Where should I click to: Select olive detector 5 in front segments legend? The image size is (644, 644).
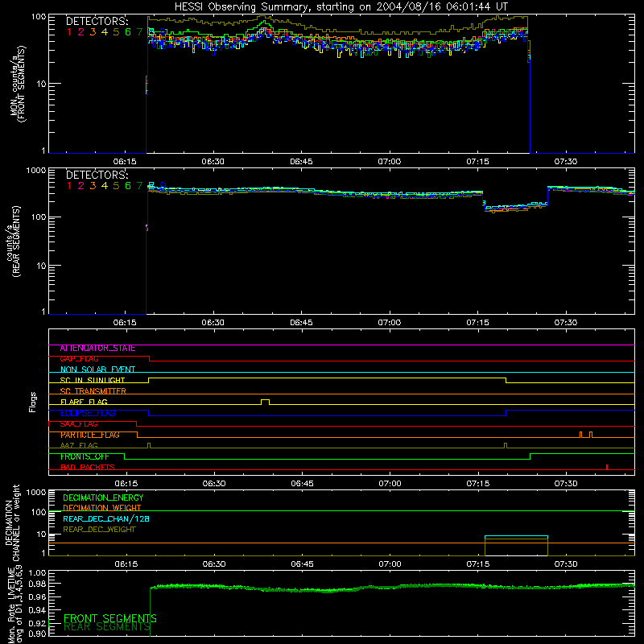click(x=116, y=32)
